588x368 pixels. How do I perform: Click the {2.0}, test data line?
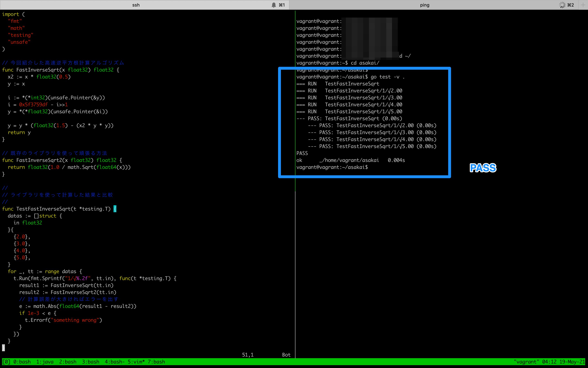tap(22, 237)
